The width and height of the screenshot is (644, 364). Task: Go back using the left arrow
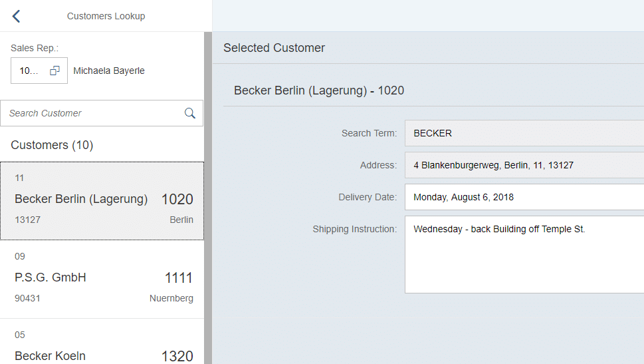(16, 16)
